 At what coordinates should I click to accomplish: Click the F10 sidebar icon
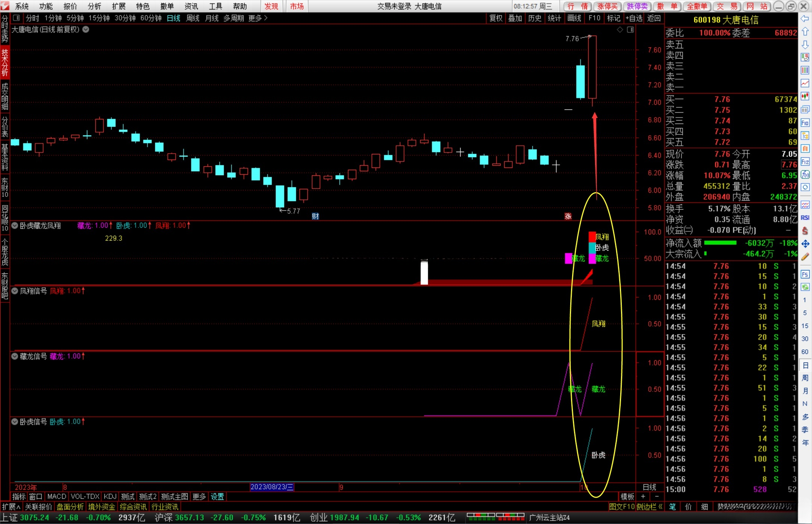coord(804,123)
